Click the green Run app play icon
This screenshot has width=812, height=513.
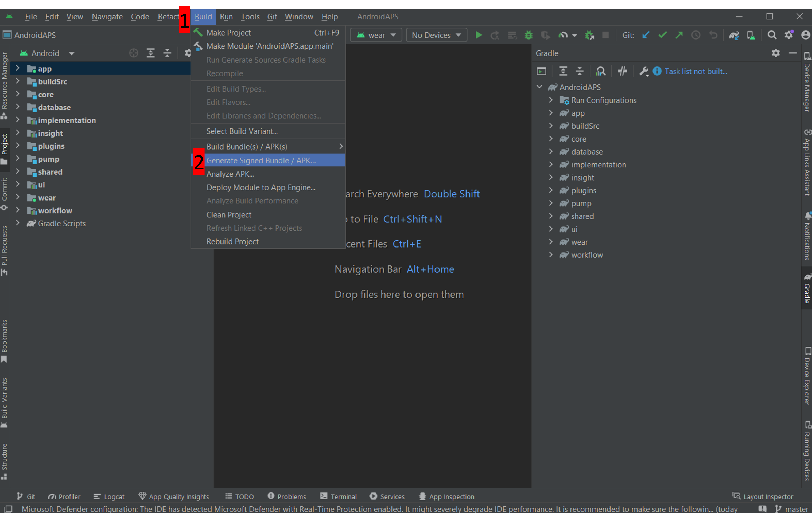pyautogui.click(x=478, y=35)
